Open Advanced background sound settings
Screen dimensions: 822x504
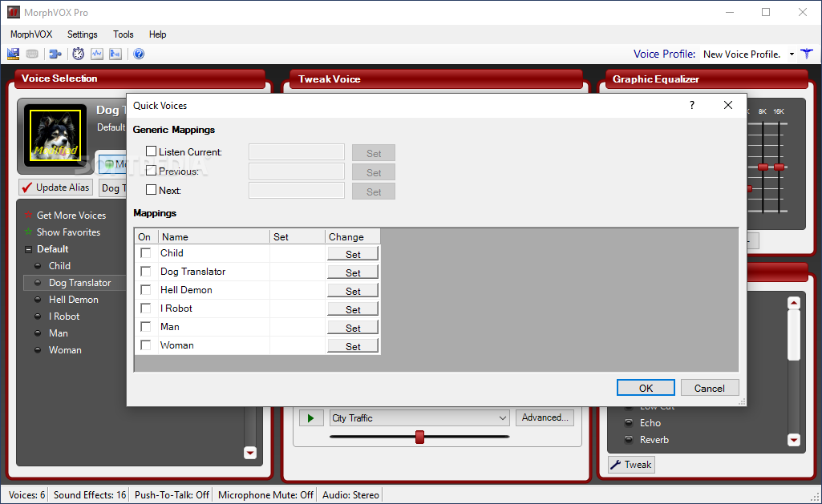coord(545,417)
